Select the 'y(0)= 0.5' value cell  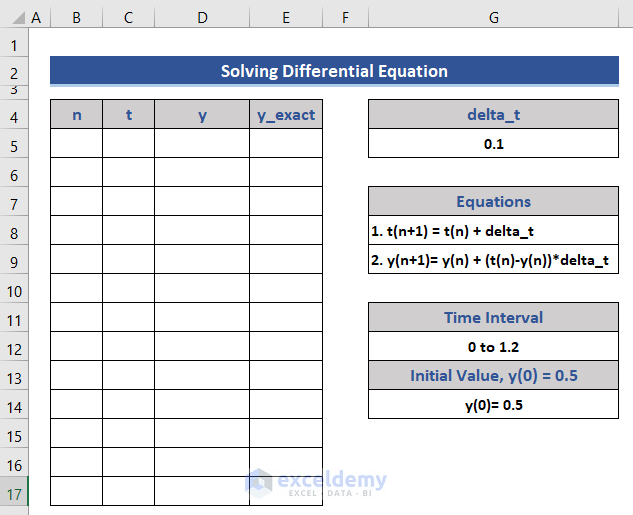click(x=494, y=405)
